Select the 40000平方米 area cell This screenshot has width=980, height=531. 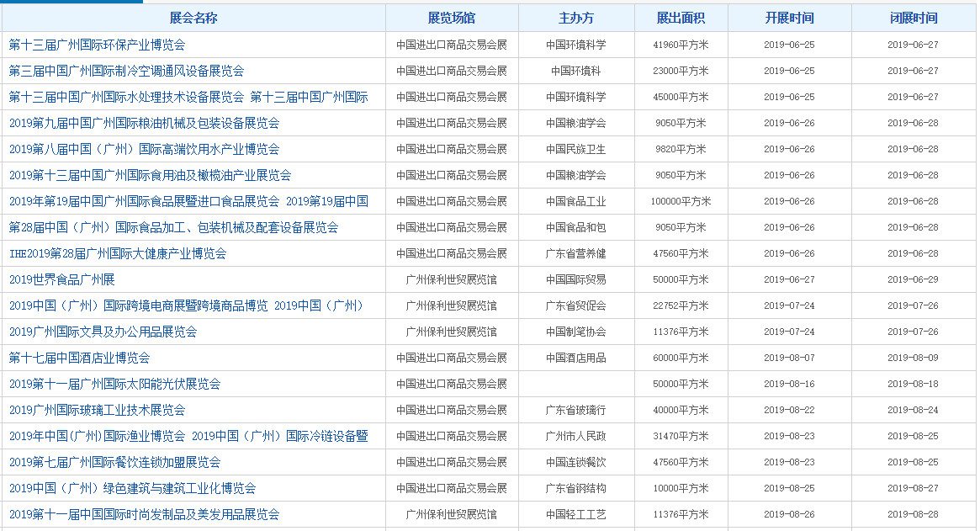coord(681,411)
